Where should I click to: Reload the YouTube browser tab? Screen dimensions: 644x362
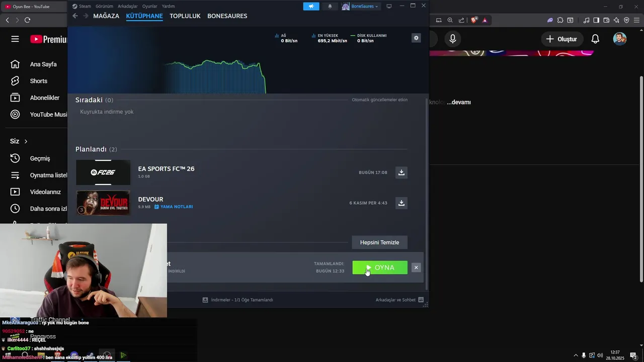click(27, 20)
